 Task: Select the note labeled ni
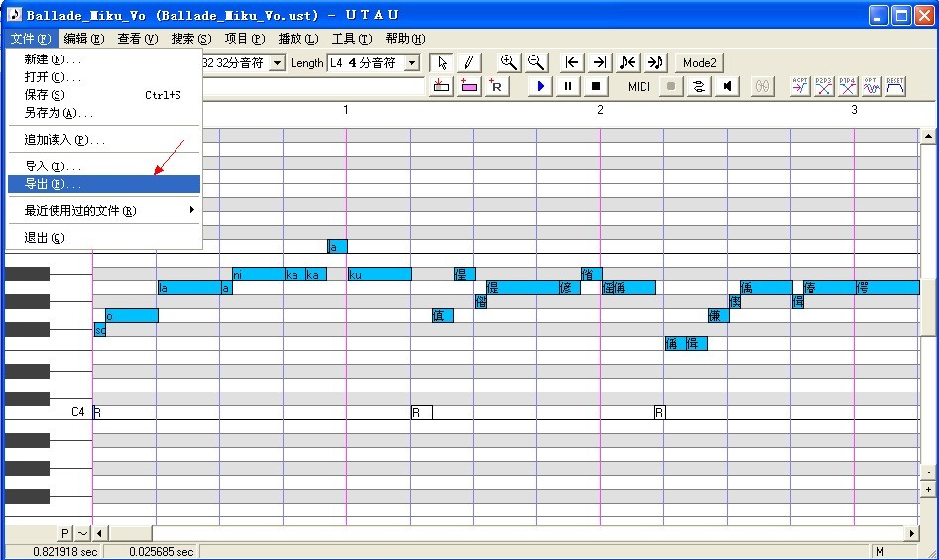click(258, 274)
